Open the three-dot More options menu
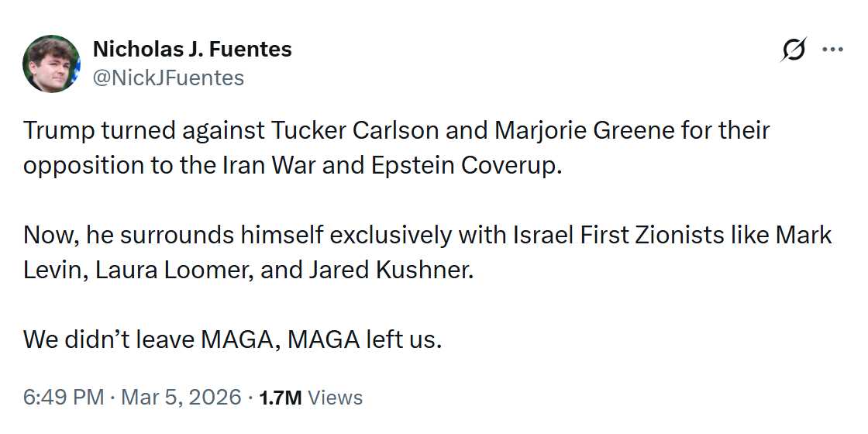The width and height of the screenshot is (868, 434). coord(832,50)
